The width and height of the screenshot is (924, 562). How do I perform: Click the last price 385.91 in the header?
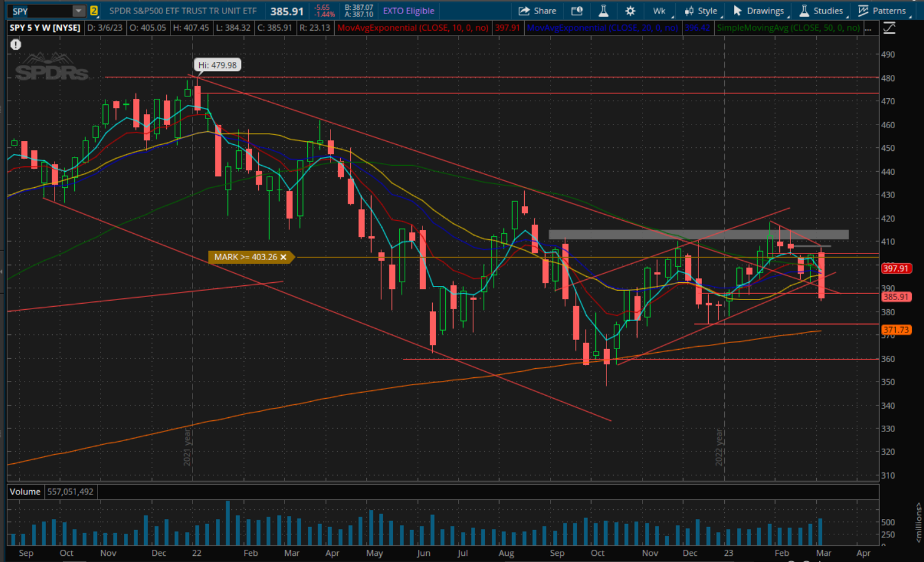(x=287, y=11)
